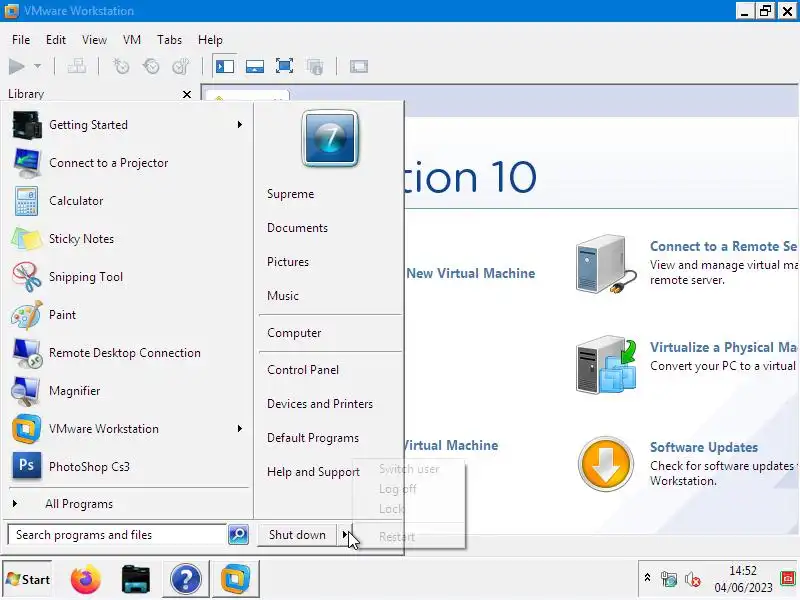The width and height of the screenshot is (800, 600).
Task: Click the Search programs and files field
Action: coord(117,535)
